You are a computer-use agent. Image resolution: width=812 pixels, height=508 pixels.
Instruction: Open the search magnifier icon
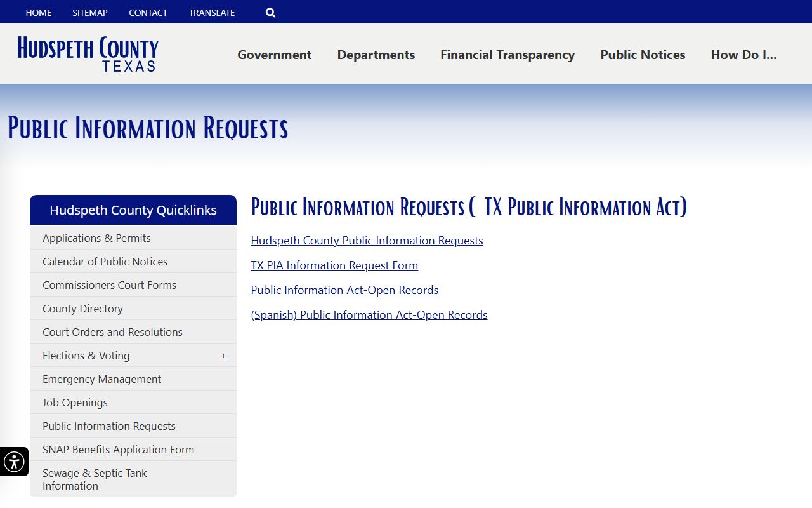[x=271, y=13]
